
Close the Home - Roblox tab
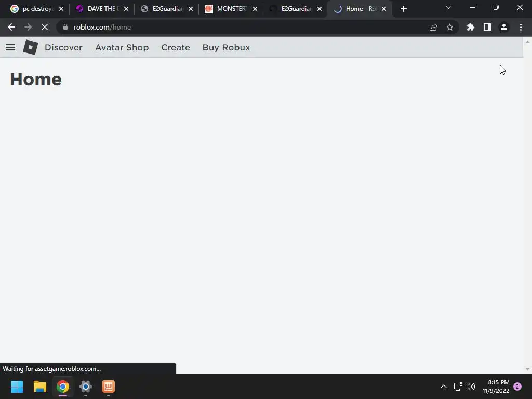384,9
